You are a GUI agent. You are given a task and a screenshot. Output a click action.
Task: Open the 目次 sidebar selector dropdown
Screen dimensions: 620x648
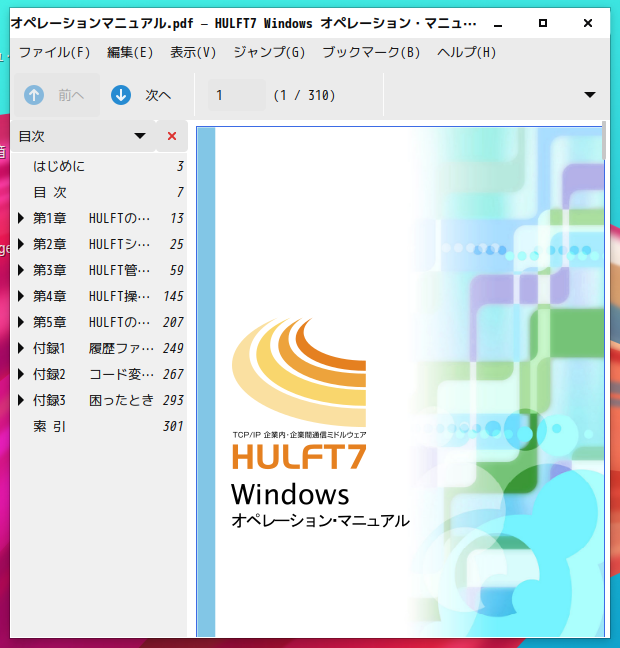point(83,136)
